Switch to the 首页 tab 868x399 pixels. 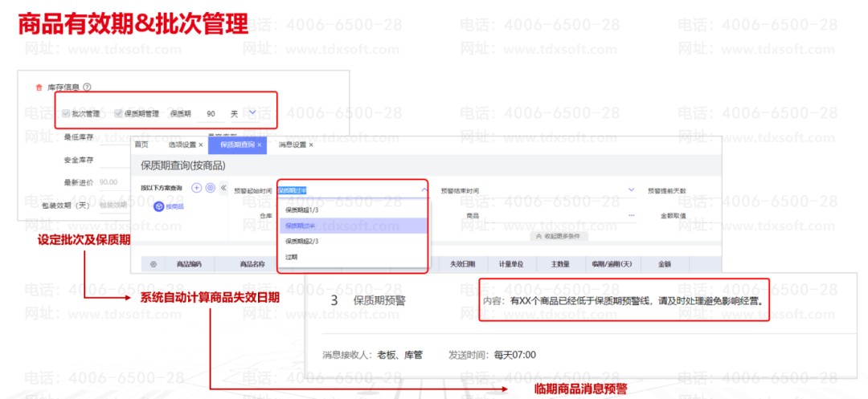point(141,145)
